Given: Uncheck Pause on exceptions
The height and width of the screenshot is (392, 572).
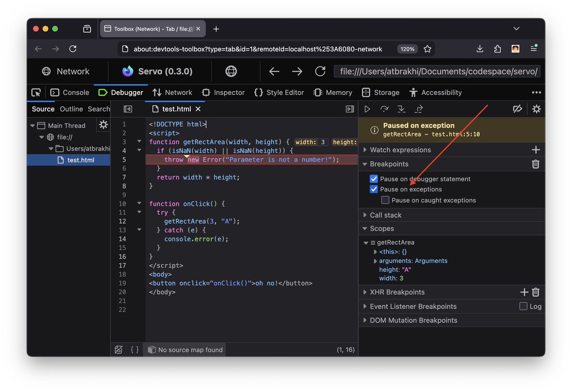Looking at the screenshot, I should click(374, 190).
